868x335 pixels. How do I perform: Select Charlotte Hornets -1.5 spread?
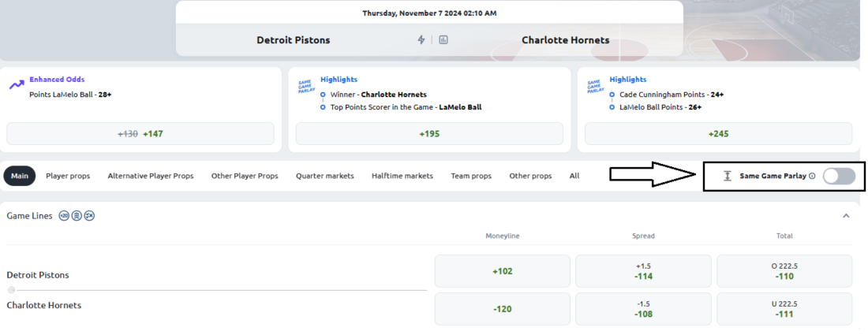[643, 309]
